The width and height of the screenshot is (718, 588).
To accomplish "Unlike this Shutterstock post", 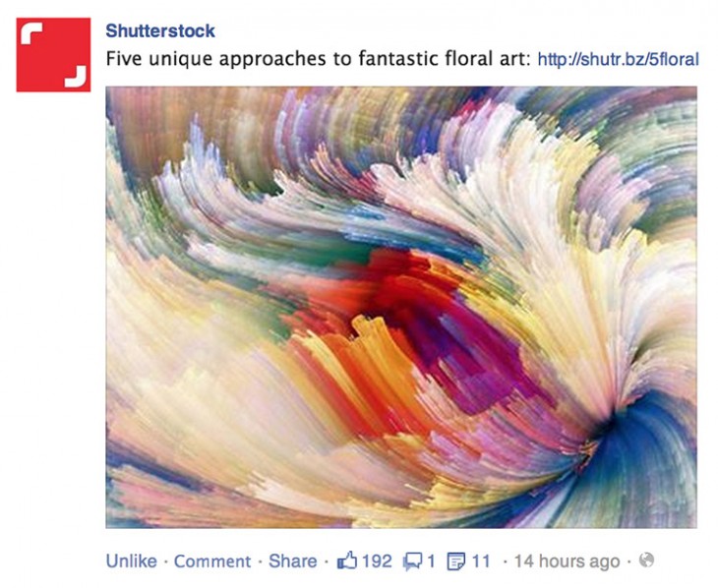I will click(132, 561).
